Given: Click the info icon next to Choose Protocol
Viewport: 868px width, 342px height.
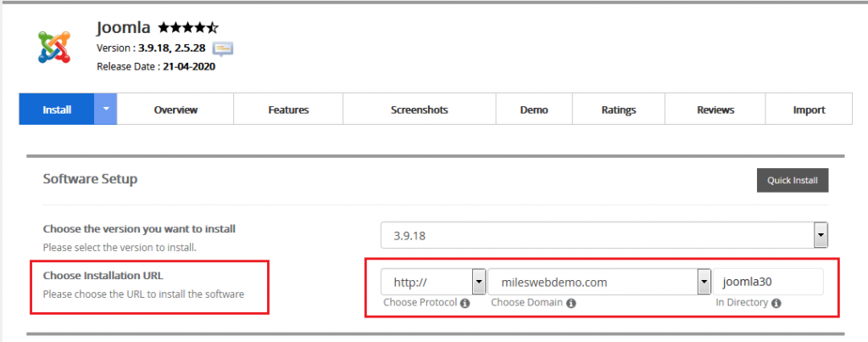Looking at the screenshot, I should coord(465,303).
